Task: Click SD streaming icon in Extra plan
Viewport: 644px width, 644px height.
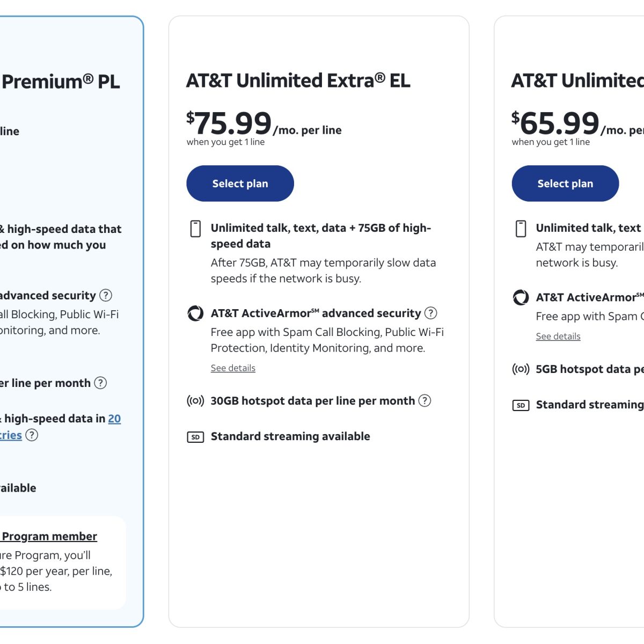Action: [x=195, y=437]
